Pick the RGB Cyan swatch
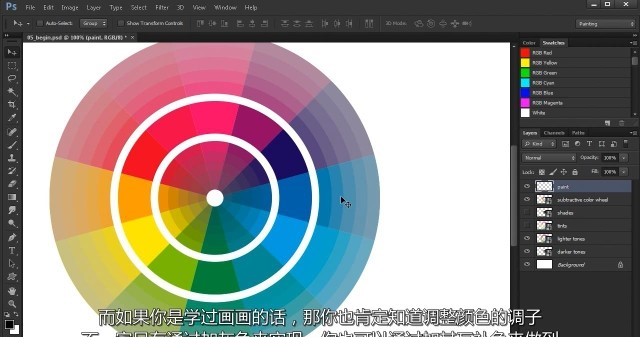Viewport: 640px width, 360px height. pyautogui.click(x=525, y=83)
